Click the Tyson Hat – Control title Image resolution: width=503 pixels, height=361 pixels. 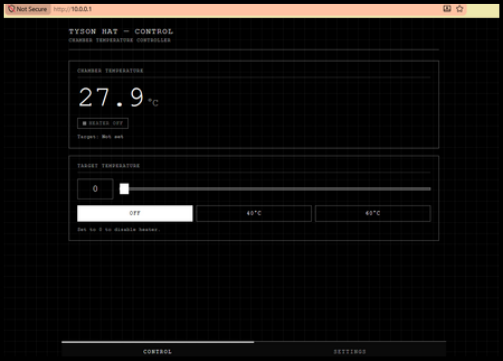pos(121,32)
